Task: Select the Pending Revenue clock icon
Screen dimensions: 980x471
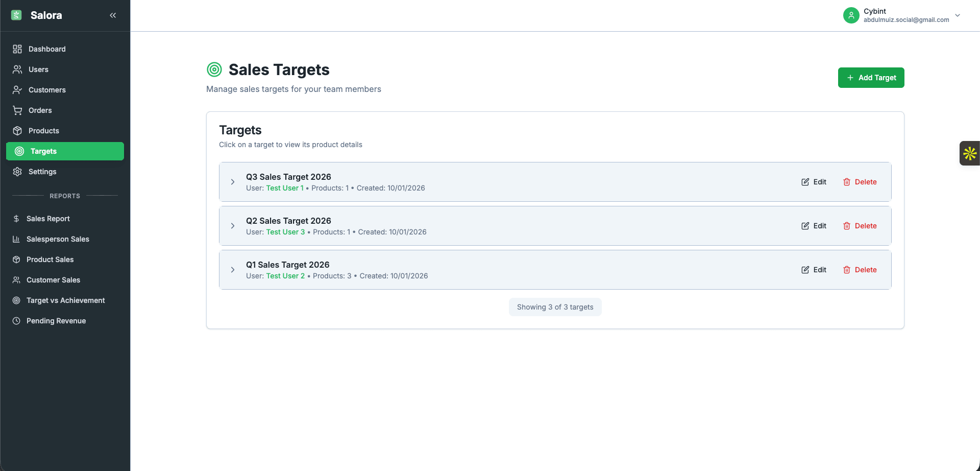Action: [x=17, y=321]
